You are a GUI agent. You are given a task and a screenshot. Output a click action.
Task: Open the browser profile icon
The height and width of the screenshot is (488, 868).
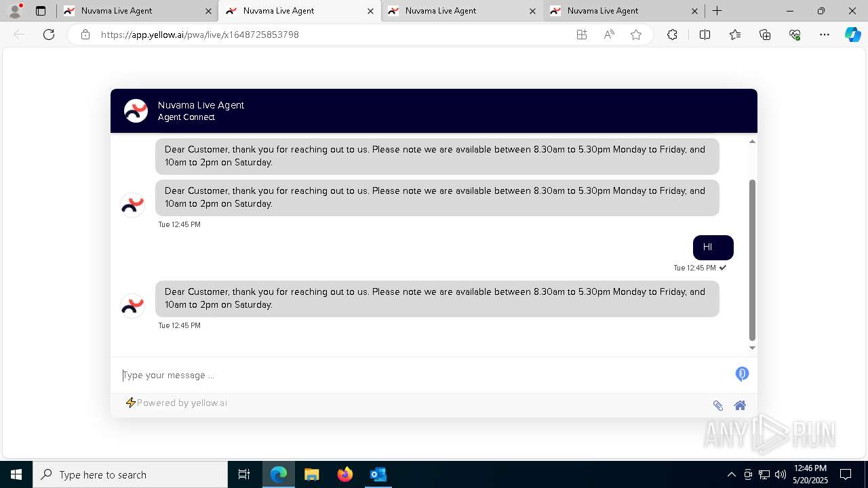click(15, 11)
